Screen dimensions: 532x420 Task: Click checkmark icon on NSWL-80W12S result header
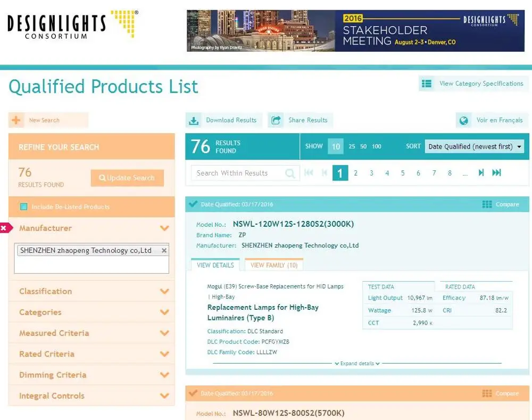193,393
